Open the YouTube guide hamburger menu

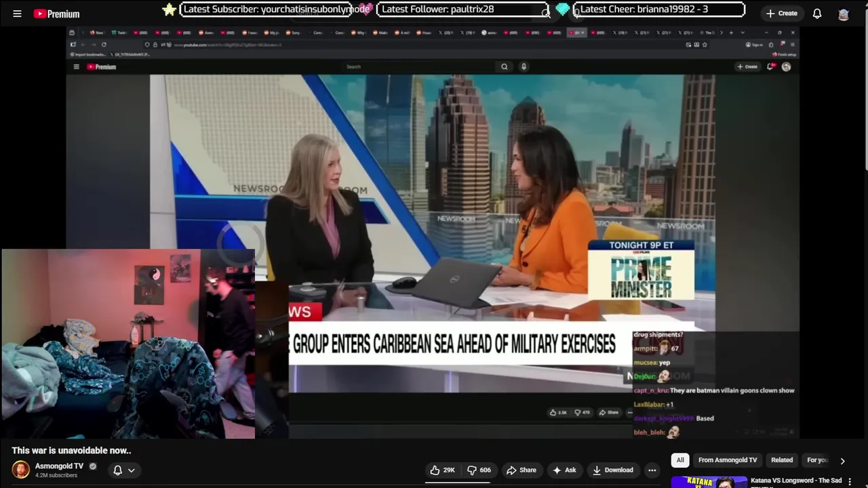[x=17, y=14]
